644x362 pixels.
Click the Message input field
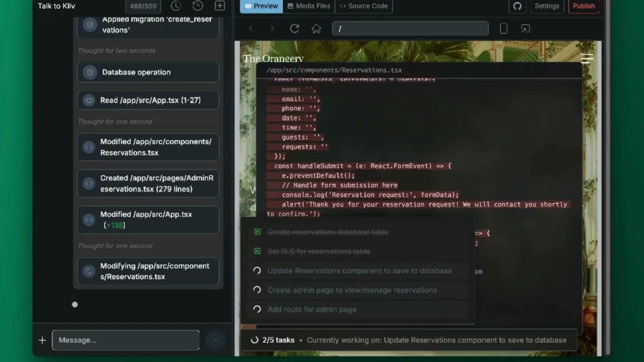[x=126, y=340]
